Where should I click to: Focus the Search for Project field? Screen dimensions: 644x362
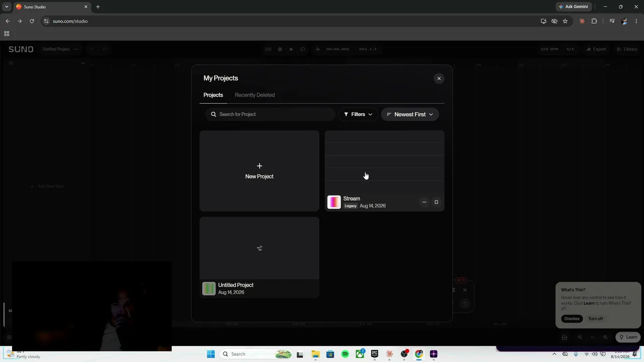click(270, 114)
